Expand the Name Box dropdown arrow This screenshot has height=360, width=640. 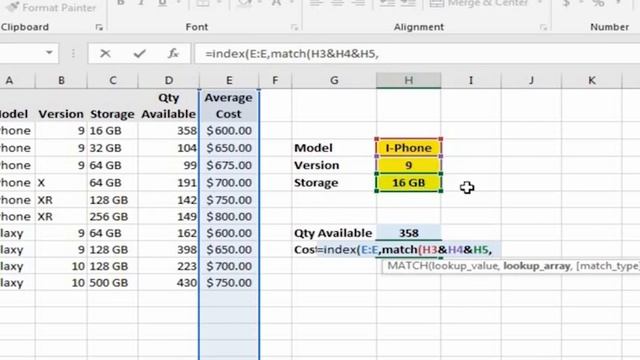click(49, 53)
